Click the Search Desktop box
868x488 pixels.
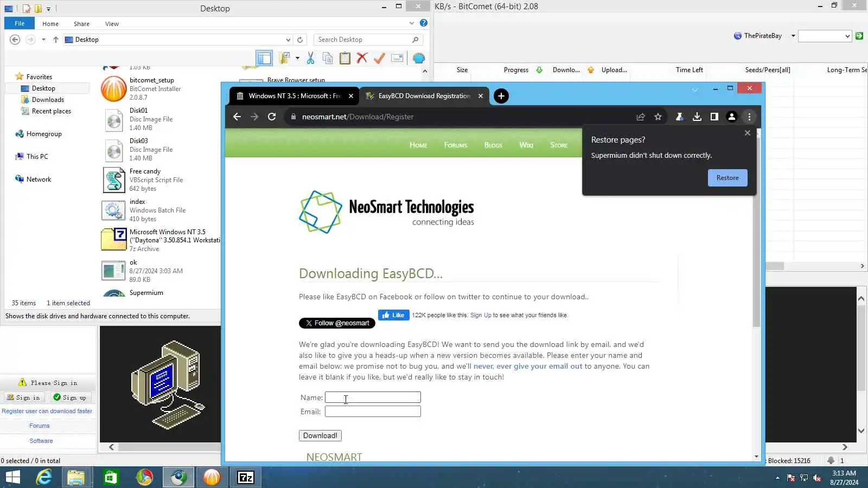(x=368, y=40)
